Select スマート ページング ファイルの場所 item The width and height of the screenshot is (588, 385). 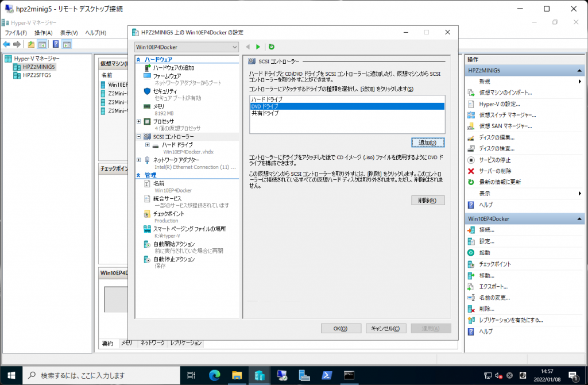tap(189, 229)
